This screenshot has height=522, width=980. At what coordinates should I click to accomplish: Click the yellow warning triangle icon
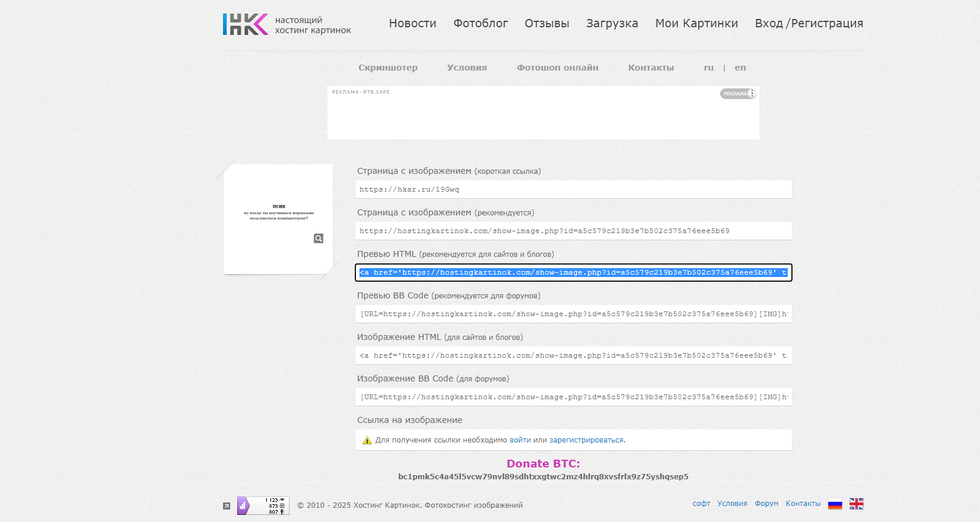point(367,440)
